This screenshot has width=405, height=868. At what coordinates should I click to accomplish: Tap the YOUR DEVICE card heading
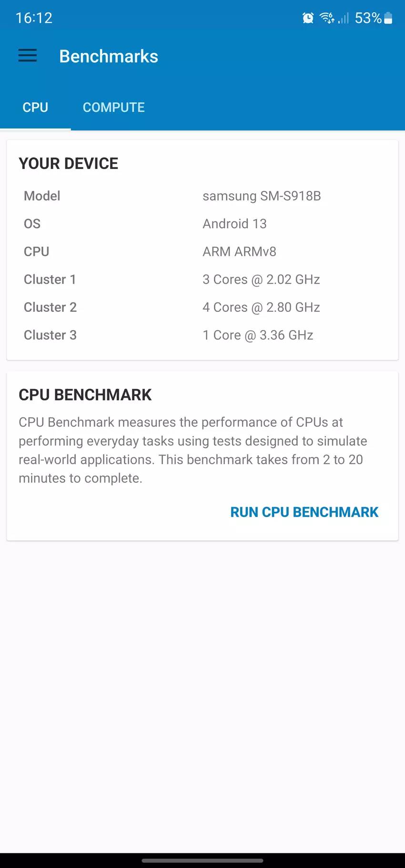tap(69, 163)
